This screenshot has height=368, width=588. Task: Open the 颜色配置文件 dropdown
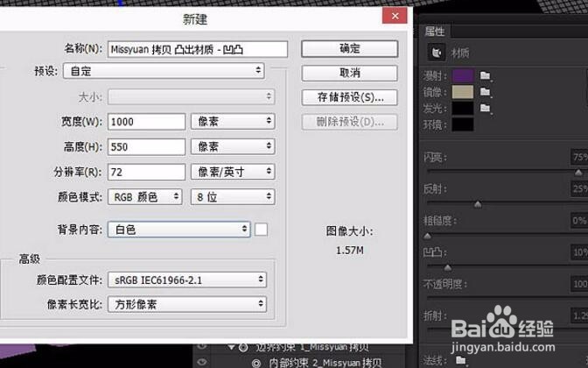pos(187,280)
